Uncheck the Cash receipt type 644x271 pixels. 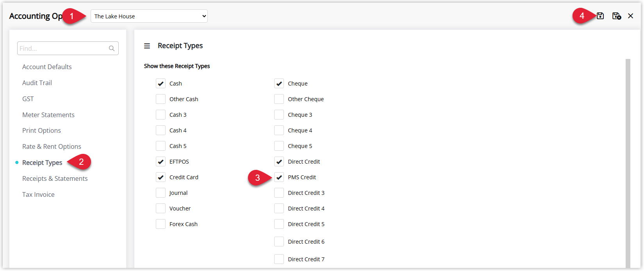pos(161,84)
